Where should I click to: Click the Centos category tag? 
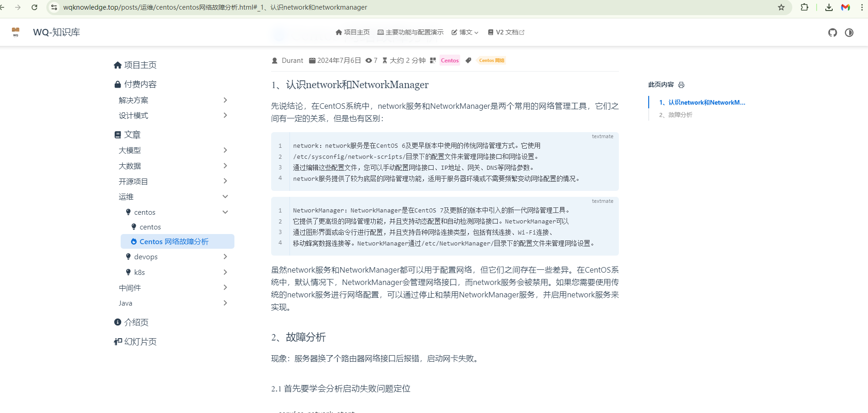450,61
